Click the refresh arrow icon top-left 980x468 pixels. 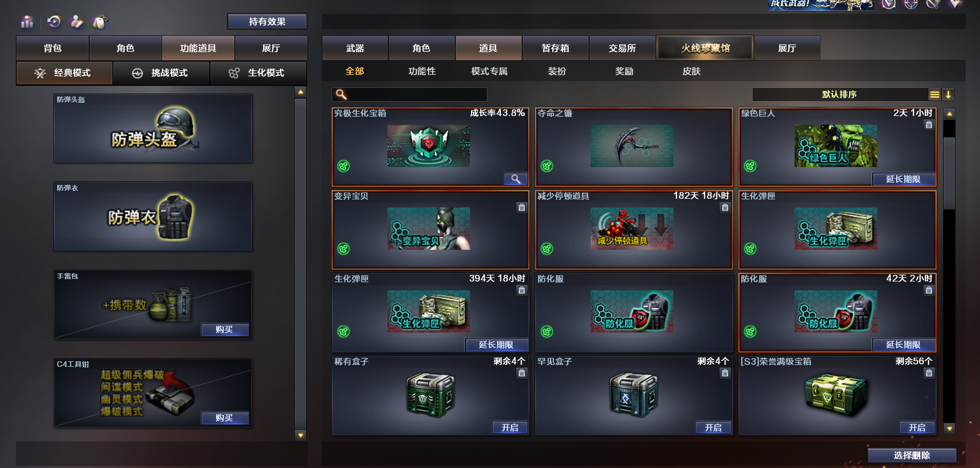54,21
